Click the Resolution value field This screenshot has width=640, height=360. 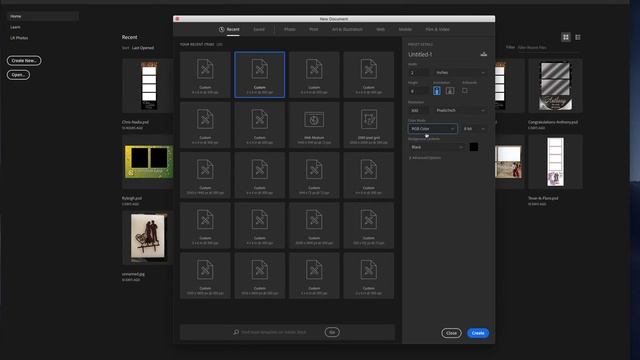click(x=418, y=110)
